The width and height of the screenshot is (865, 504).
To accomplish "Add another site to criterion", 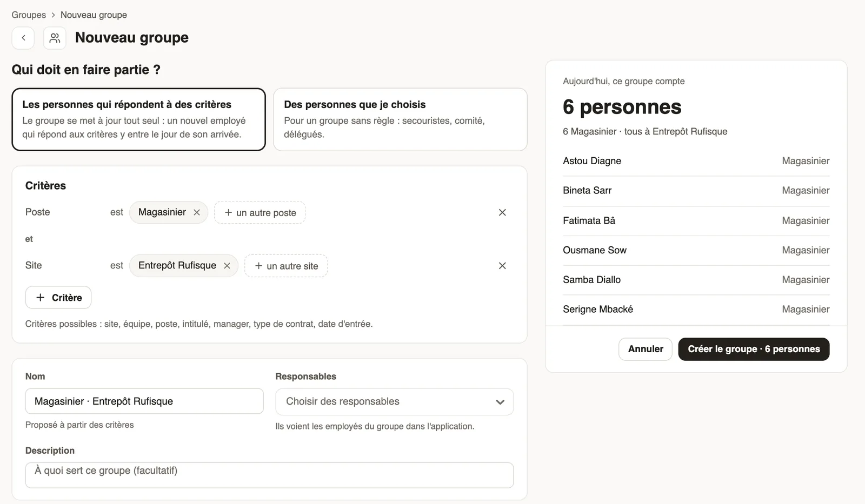I will (286, 266).
